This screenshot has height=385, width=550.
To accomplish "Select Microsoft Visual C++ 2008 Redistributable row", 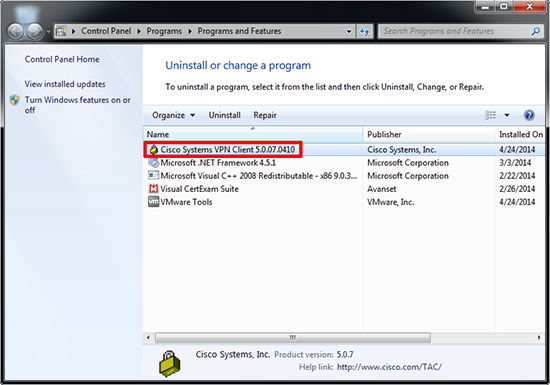I will (344, 176).
